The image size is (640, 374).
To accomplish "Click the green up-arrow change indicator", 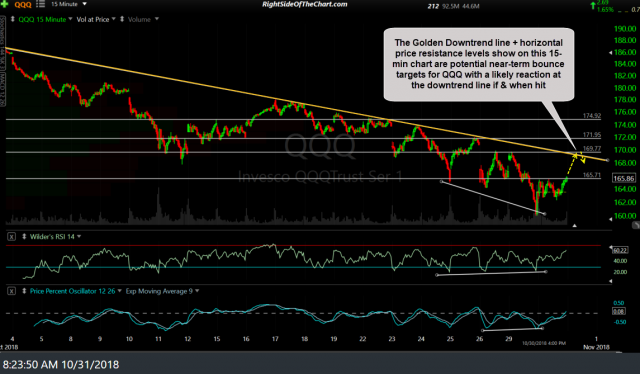I will [592, 5].
